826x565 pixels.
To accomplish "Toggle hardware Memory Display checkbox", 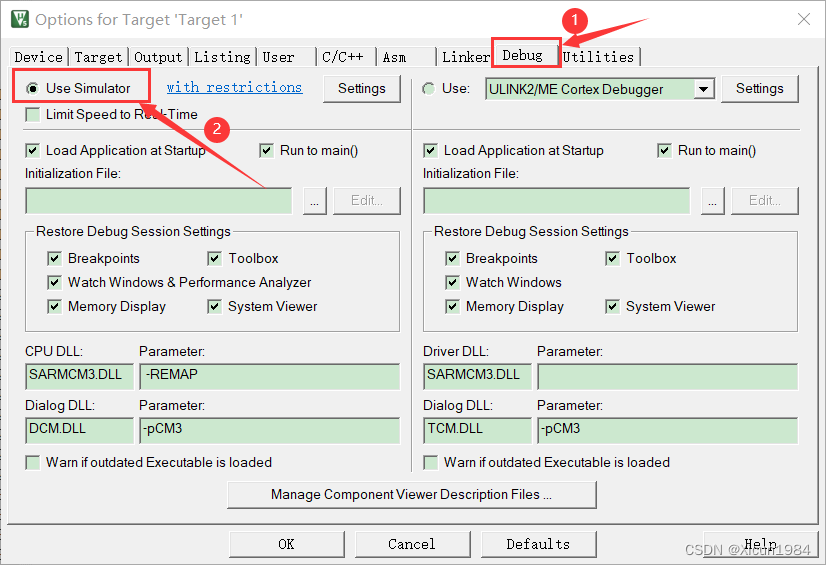I will (452, 306).
